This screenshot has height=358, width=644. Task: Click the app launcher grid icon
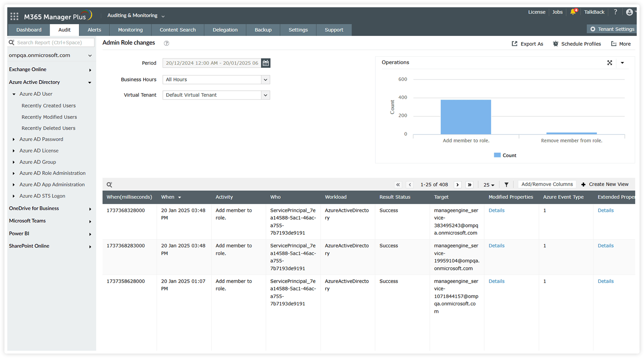coord(14,16)
